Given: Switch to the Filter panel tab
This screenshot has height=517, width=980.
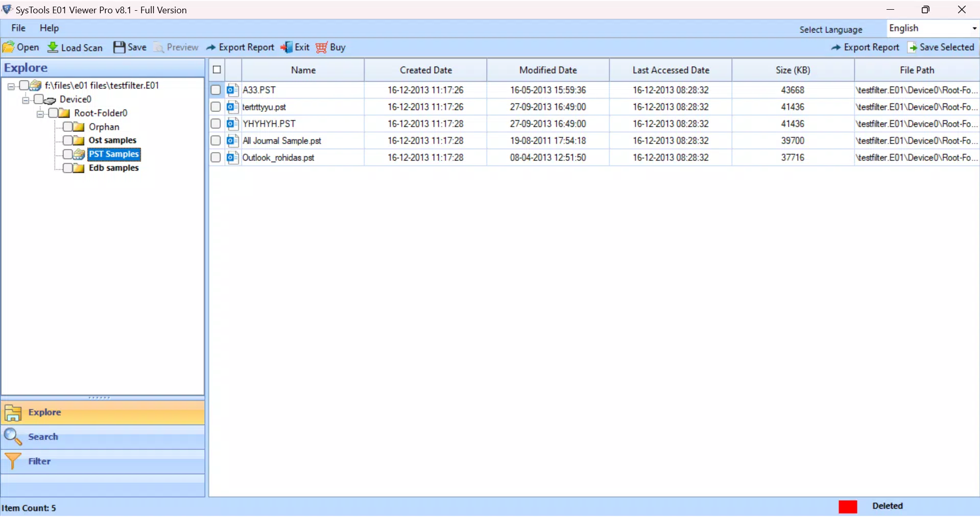Looking at the screenshot, I should tap(103, 461).
